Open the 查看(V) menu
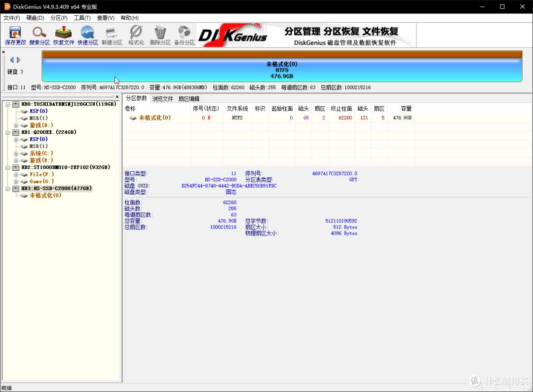This screenshot has width=533, height=392. (106, 18)
